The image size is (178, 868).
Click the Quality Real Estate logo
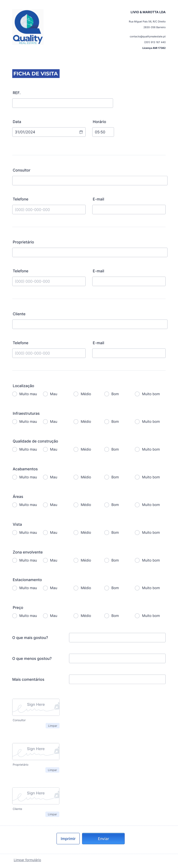(x=28, y=27)
